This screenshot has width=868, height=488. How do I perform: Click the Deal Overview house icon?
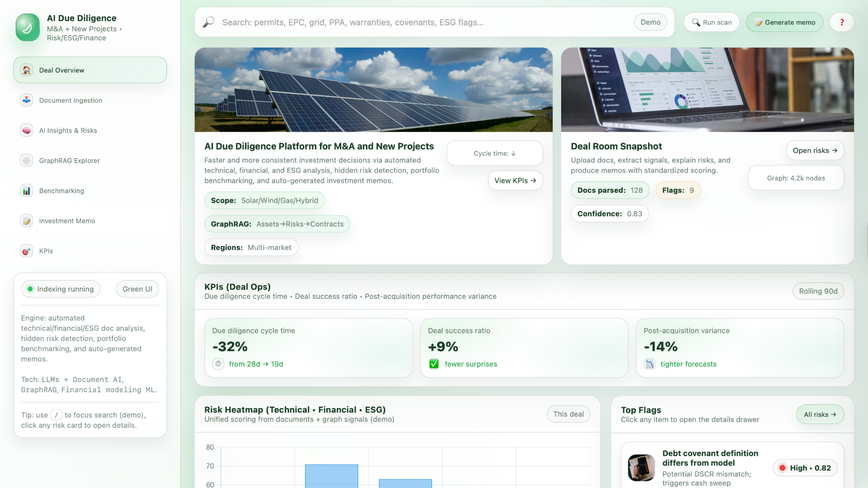tap(26, 70)
